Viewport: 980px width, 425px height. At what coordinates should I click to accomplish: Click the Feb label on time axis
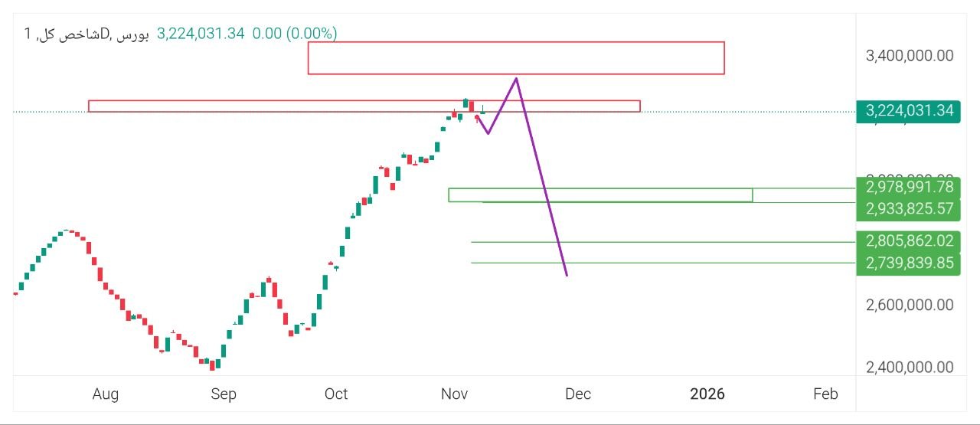(825, 394)
